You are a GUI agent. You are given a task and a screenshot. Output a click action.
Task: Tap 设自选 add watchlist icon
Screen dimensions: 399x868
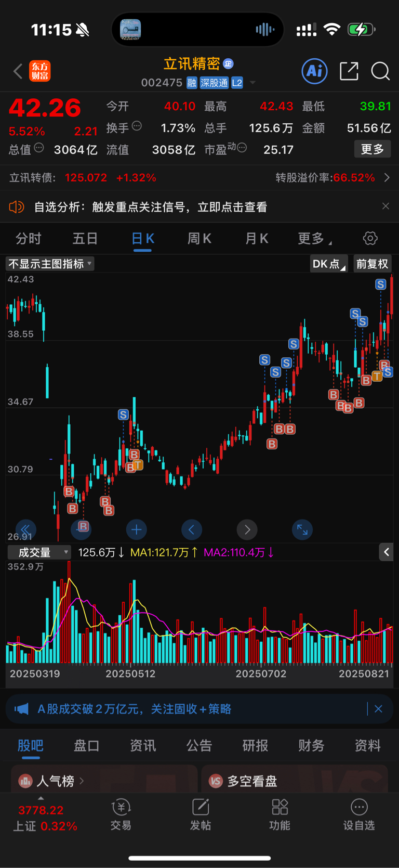click(x=359, y=815)
